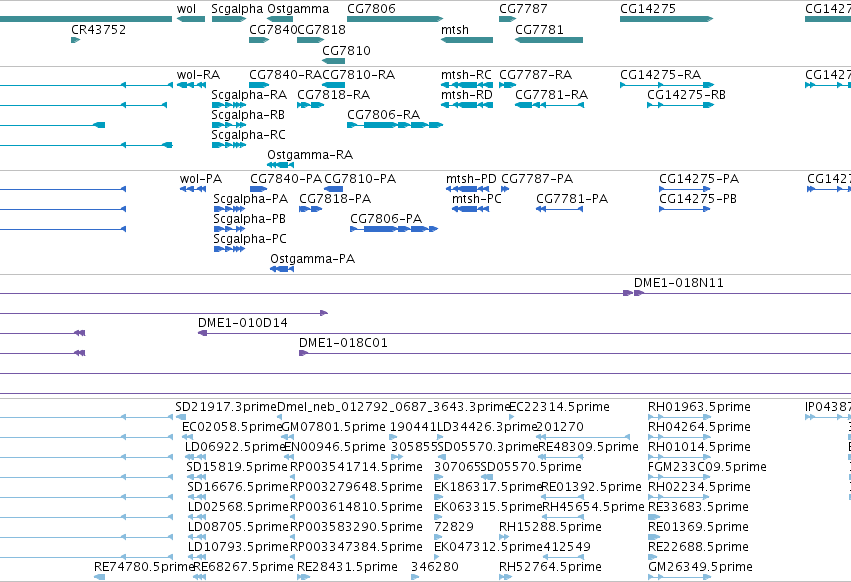This screenshot has height=582, width=851.
Task: Select the CG14275-PB protein feature
Action: coord(684,209)
